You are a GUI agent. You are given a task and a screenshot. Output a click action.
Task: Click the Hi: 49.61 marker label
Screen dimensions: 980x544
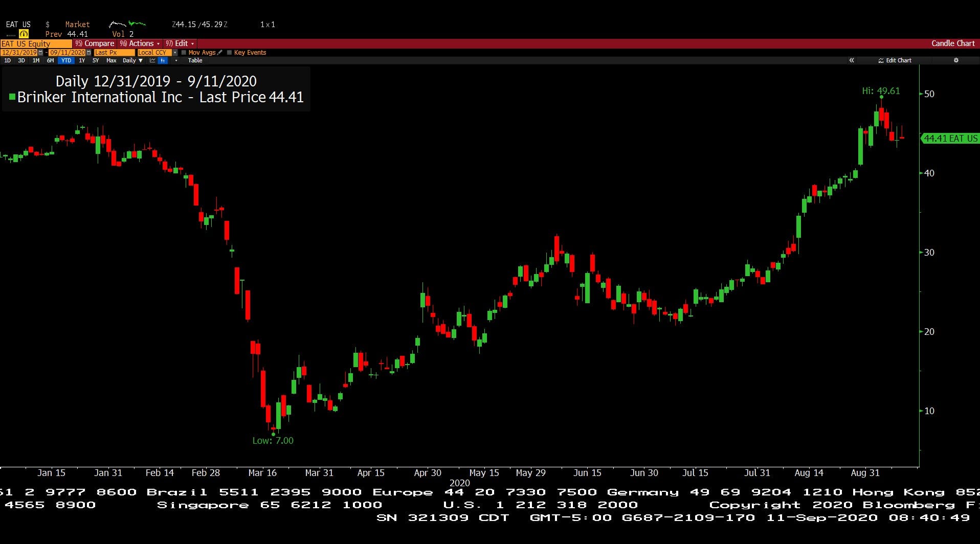click(881, 90)
